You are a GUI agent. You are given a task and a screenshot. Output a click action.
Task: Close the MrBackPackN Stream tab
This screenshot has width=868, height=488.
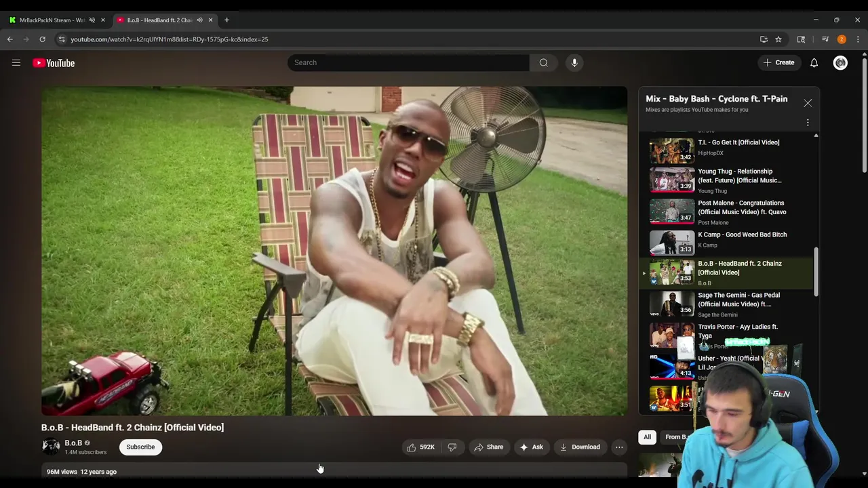click(x=103, y=20)
